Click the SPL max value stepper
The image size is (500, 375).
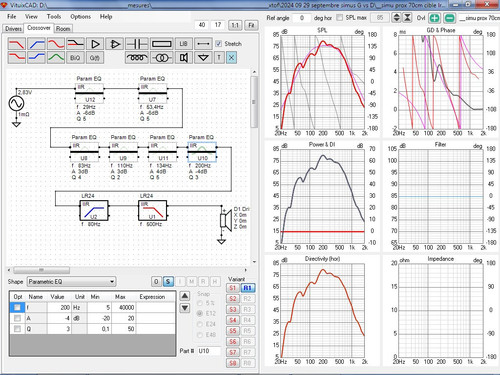click(396, 18)
